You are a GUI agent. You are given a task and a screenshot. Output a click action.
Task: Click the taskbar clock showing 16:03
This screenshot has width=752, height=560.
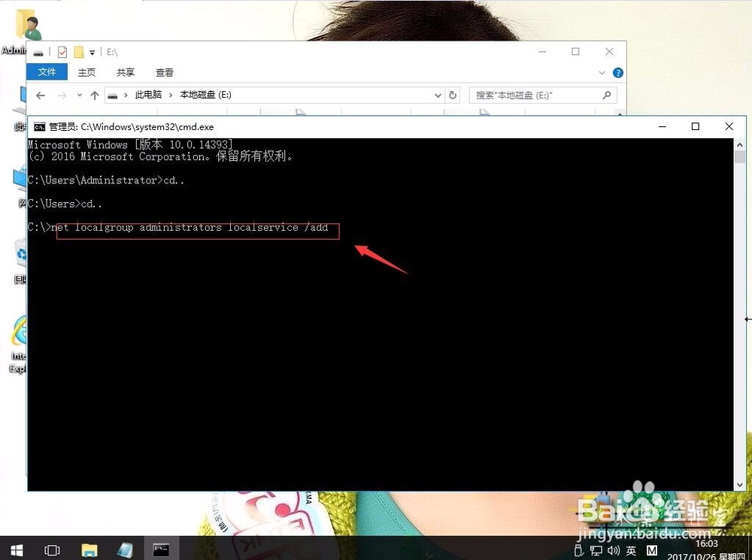(x=706, y=543)
